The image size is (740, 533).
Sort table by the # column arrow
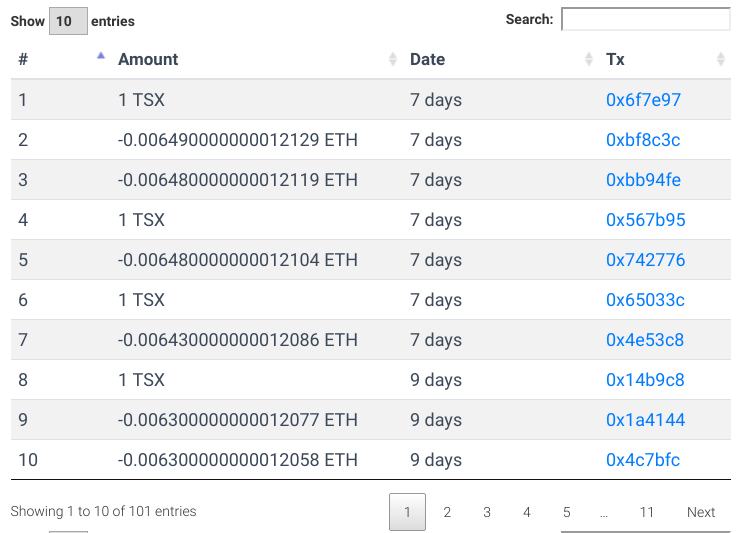(x=101, y=56)
